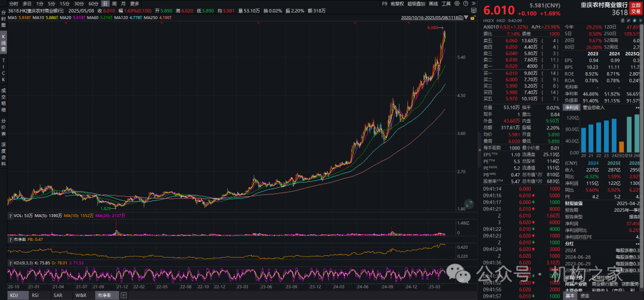Click the date range 2020/10/16-2025/05/08 label
The image size is (644, 300).
[x=432, y=18]
